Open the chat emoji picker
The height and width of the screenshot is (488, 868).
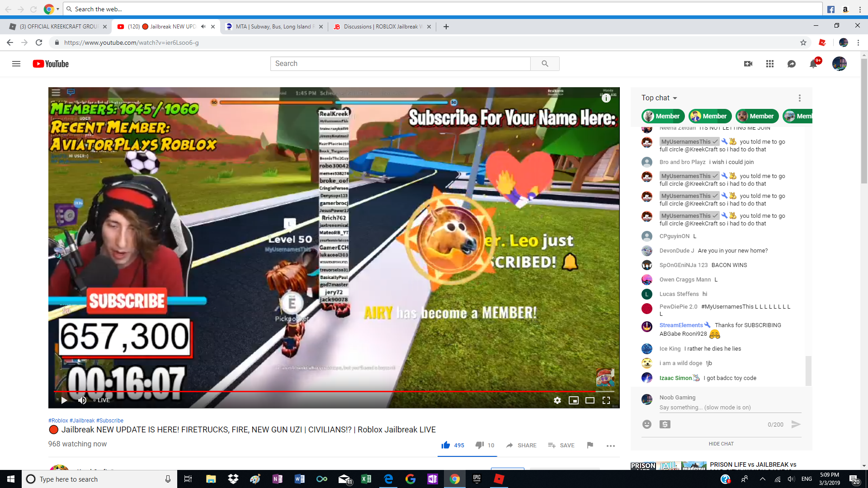[x=647, y=424]
